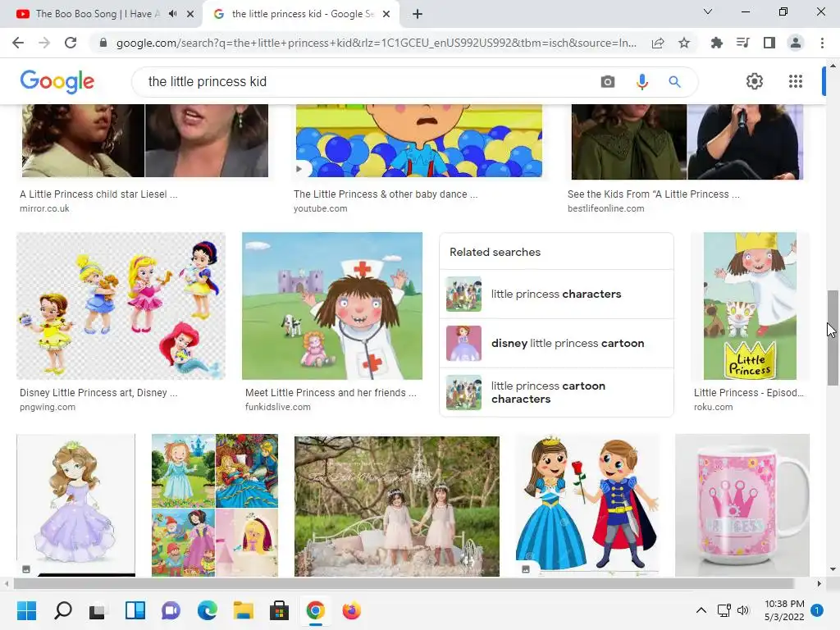Open Google quick settings gear
Viewport: 840px width, 630px height.
point(755,81)
